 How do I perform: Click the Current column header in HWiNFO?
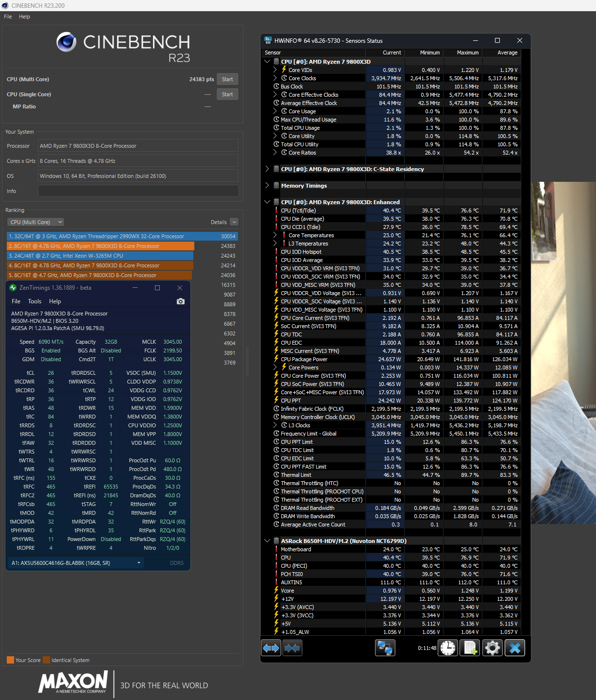click(385, 52)
